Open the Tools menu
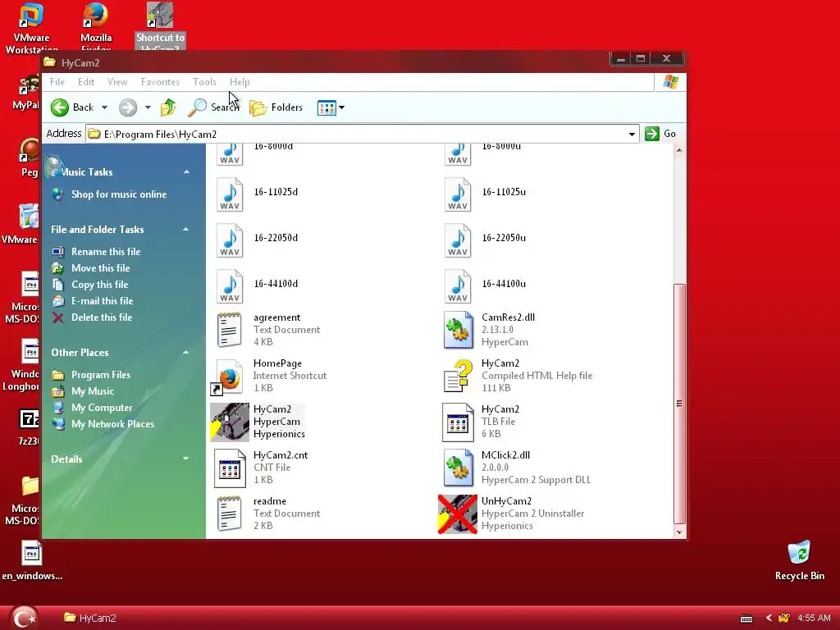Viewport: 840px width, 630px height. (204, 82)
